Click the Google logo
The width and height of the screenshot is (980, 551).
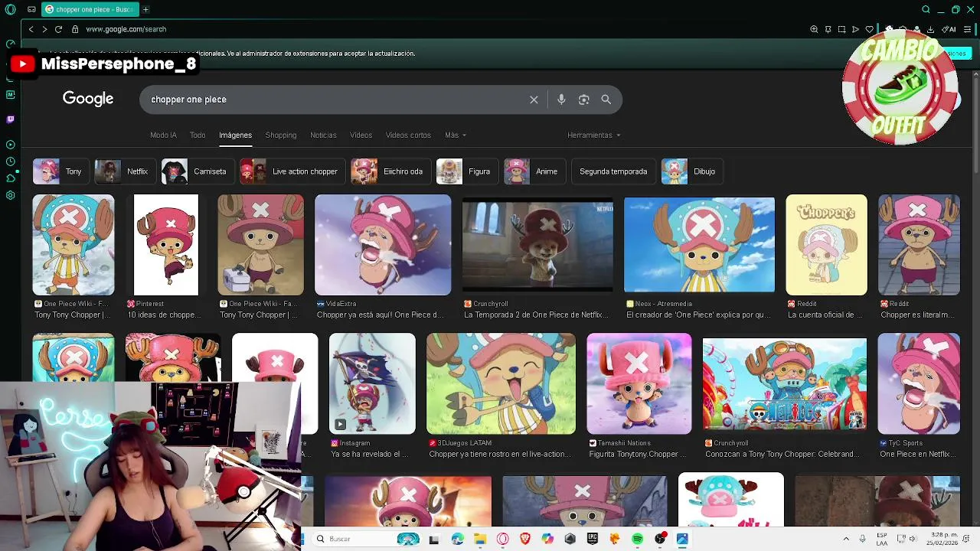click(88, 99)
